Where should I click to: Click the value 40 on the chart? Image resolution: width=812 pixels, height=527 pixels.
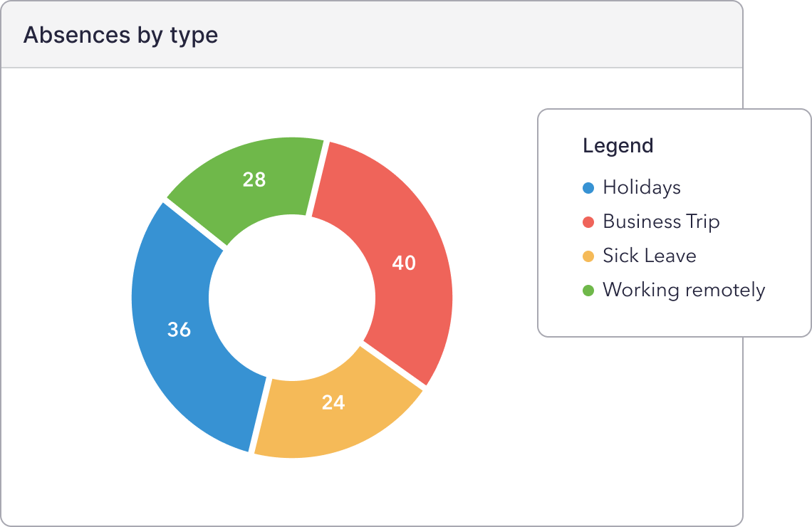(404, 263)
